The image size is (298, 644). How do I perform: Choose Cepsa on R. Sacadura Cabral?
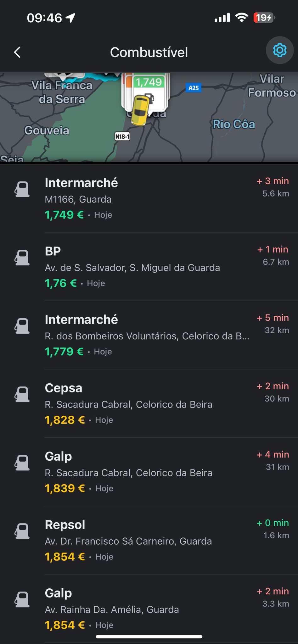(x=148, y=403)
